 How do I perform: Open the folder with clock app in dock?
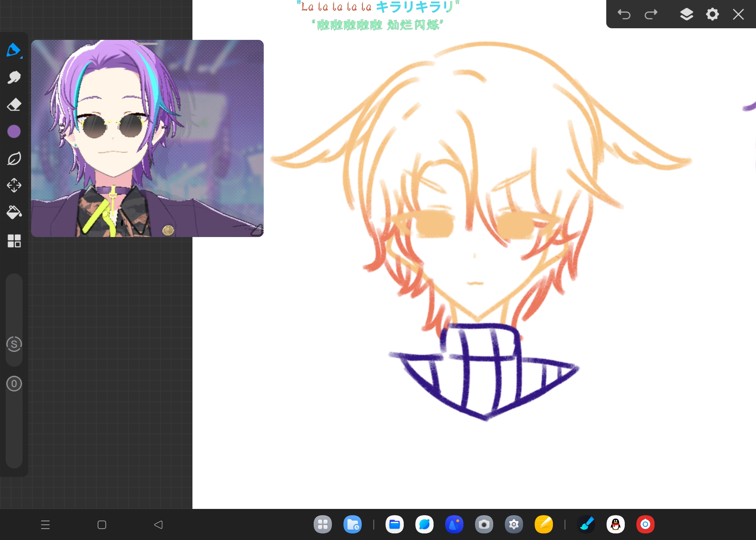coord(352,524)
